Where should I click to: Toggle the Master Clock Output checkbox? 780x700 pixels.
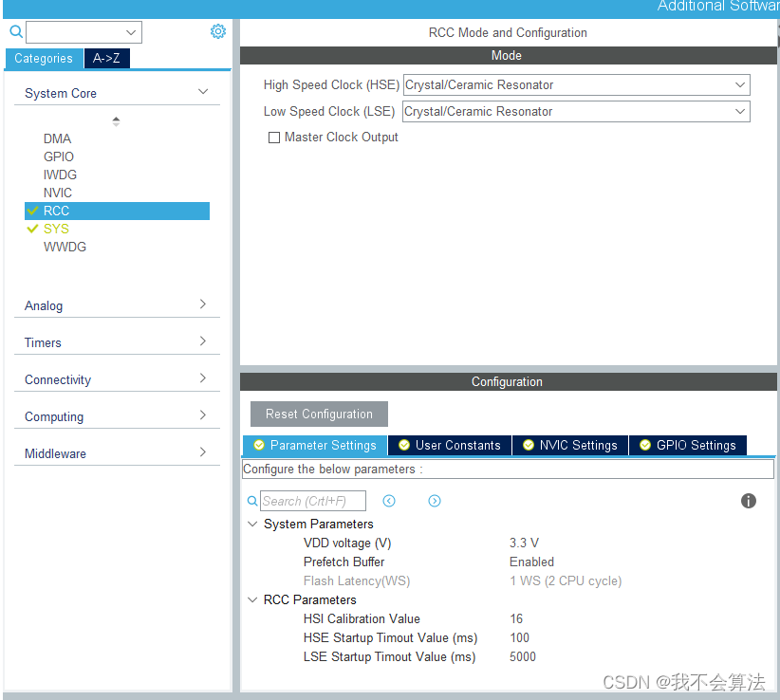(274, 138)
